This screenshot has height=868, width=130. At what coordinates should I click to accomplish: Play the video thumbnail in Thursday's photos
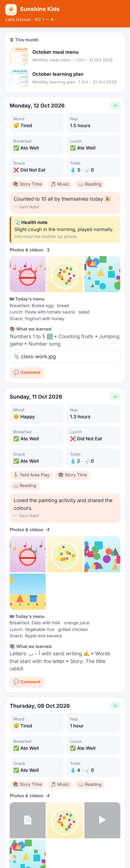[102, 820]
